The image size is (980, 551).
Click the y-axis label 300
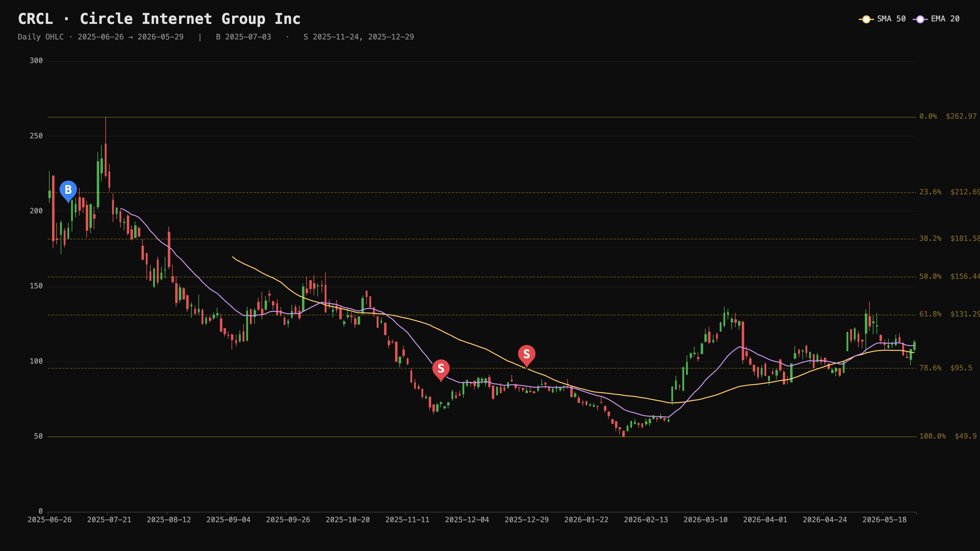pyautogui.click(x=36, y=61)
